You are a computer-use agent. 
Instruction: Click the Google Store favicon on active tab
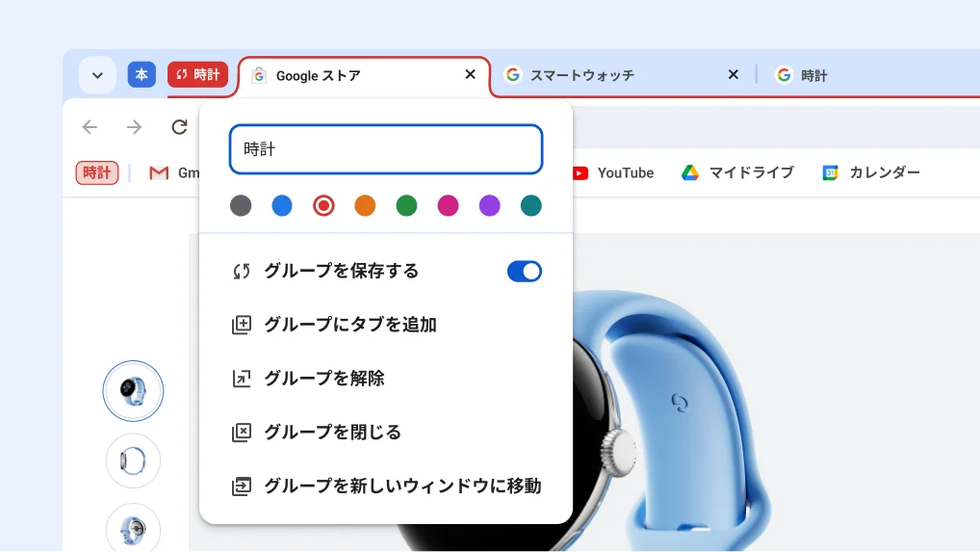259,76
